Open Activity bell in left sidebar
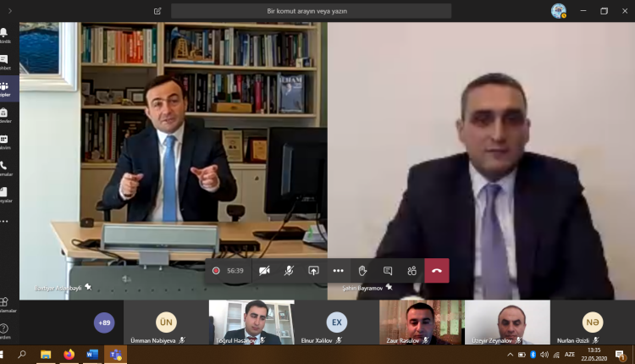The width and height of the screenshot is (635, 364). click(4, 34)
